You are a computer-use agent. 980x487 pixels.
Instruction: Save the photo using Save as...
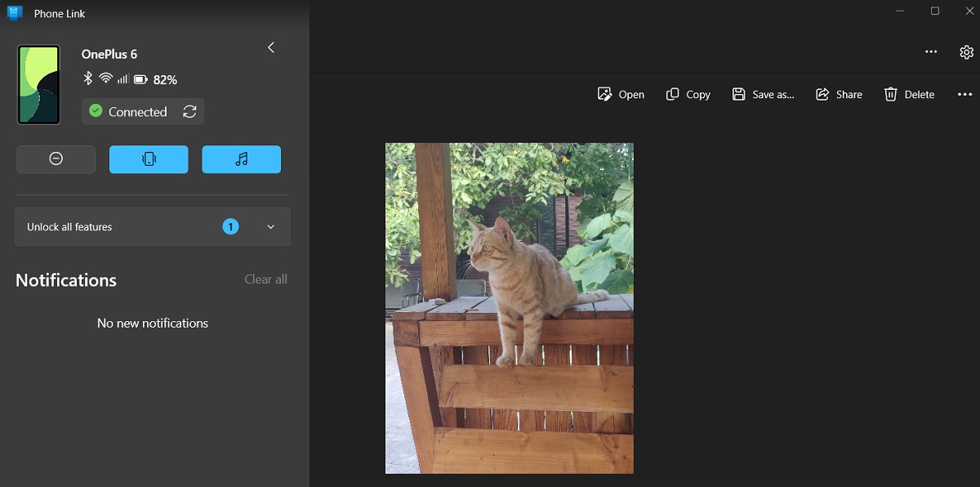click(x=763, y=94)
